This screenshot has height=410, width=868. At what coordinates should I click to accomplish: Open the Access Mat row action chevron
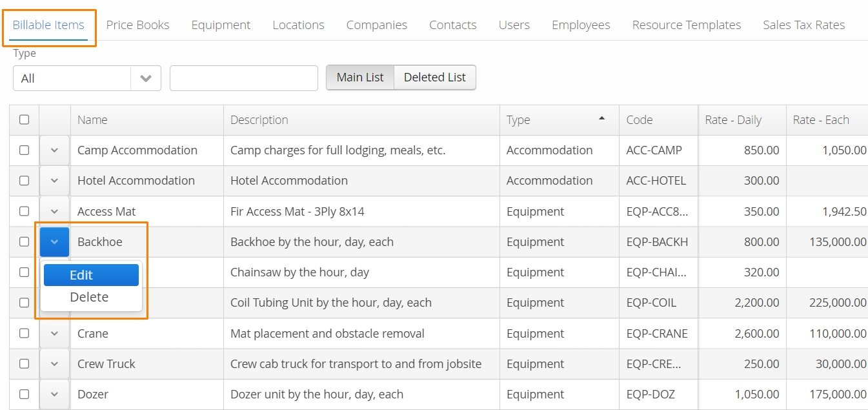54,211
